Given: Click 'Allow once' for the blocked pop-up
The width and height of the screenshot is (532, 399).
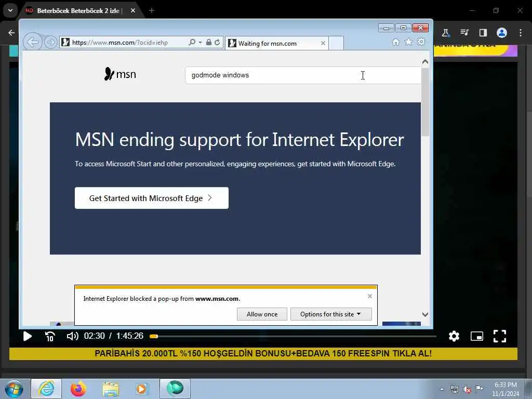Looking at the screenshot, I should (x=262, y=314).
